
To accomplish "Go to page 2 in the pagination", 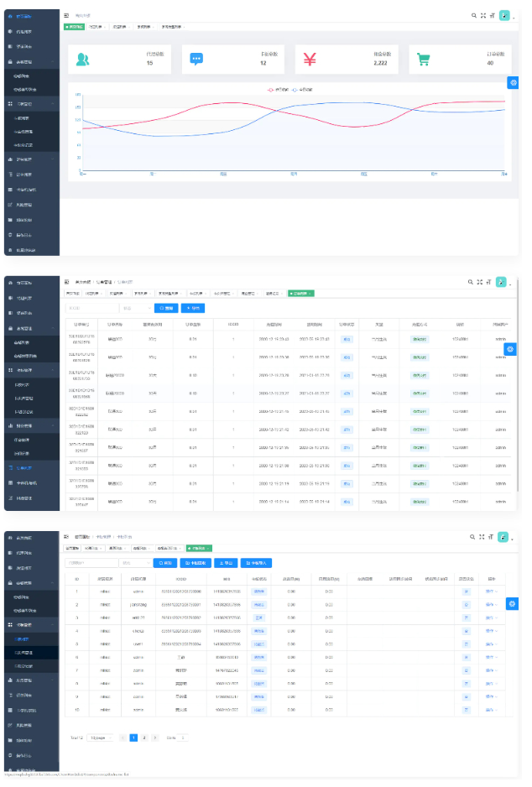I will click(143, 737).
